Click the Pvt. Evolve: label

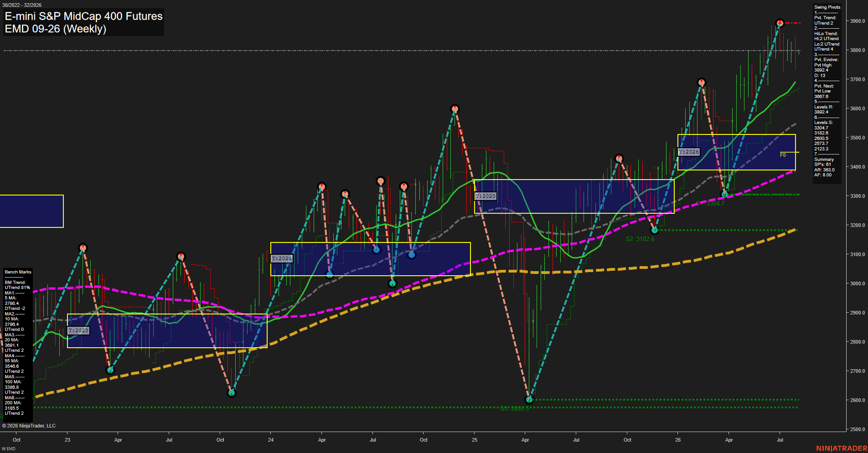click(826, 60)
